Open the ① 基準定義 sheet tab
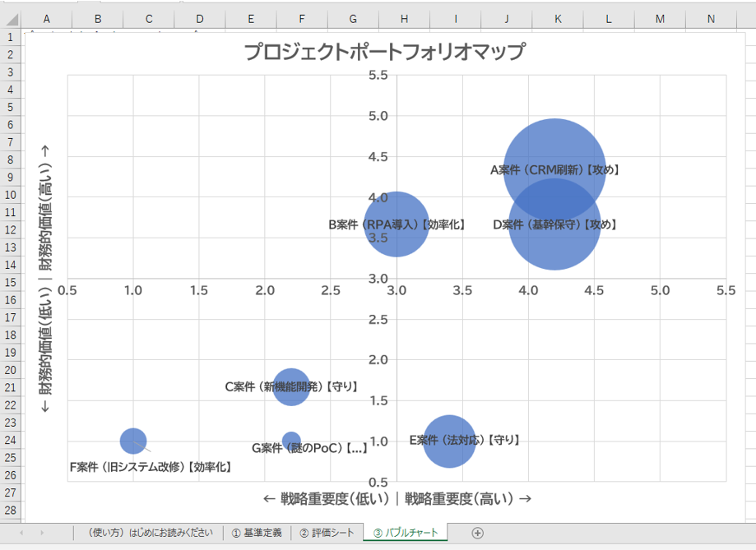 (256, 533)
